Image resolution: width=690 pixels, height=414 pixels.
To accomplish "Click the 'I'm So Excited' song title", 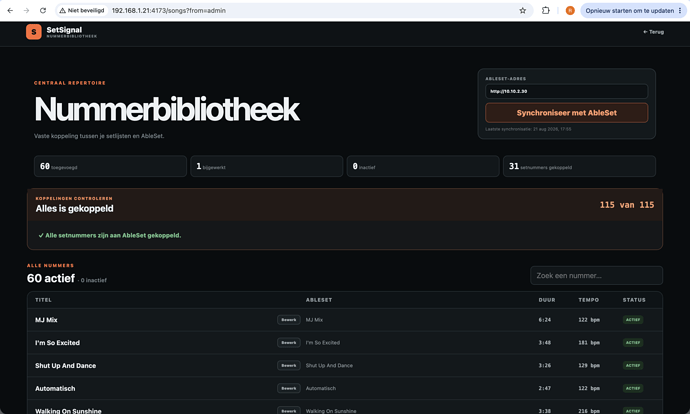I will tap(58, 343).
